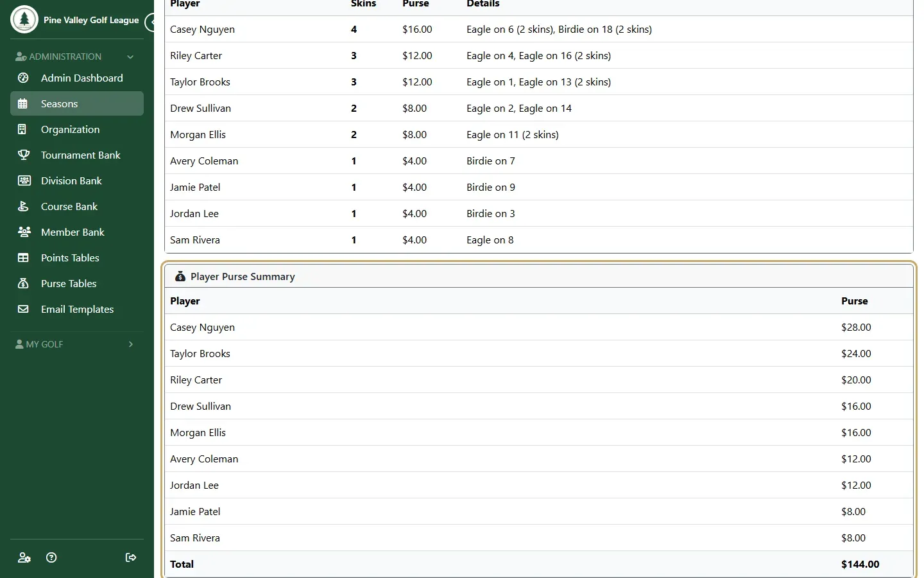Open Seasons menu item
924x578 pixels.
[77, 103]
